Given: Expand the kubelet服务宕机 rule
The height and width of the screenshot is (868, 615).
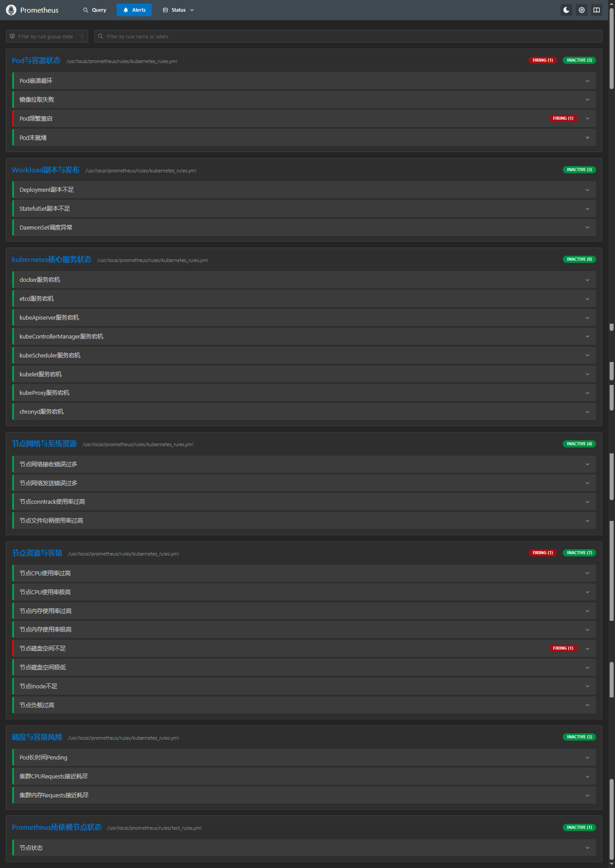Looking at the screenshot, I should point(304,375).
